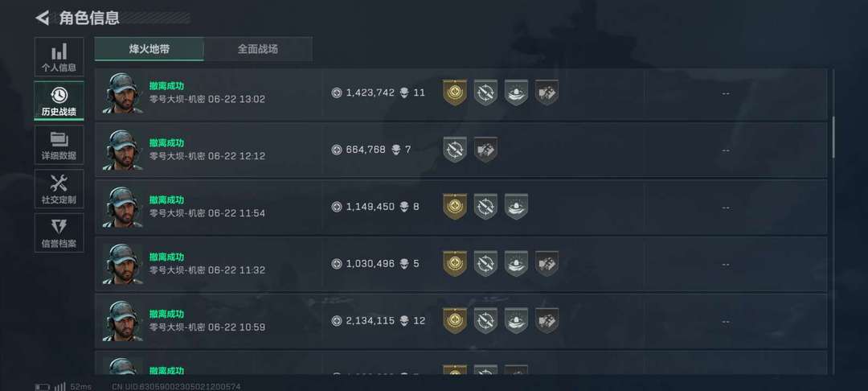Click gold badge in the 13:02 match row

coord(454,93)
